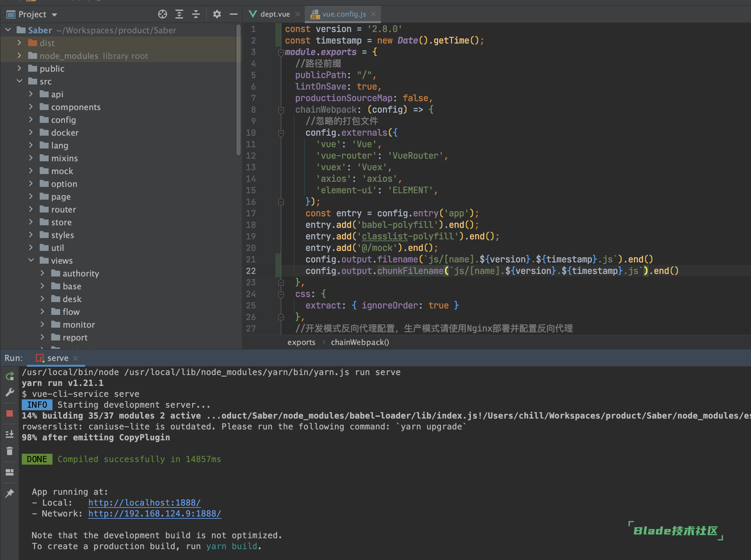Click 'yarn build' text in console

coord(231,546)
